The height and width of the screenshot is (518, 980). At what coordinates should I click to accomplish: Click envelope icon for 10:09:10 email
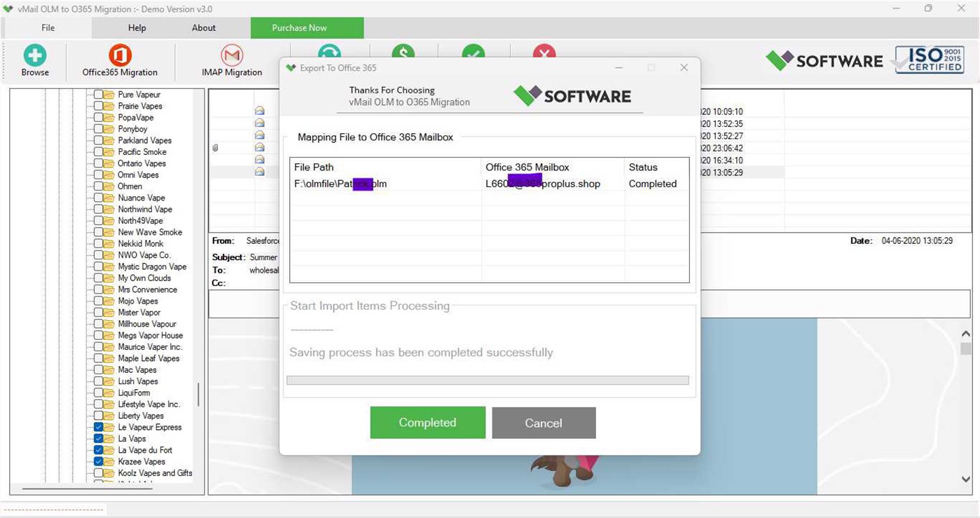click(x=259, y=111)
